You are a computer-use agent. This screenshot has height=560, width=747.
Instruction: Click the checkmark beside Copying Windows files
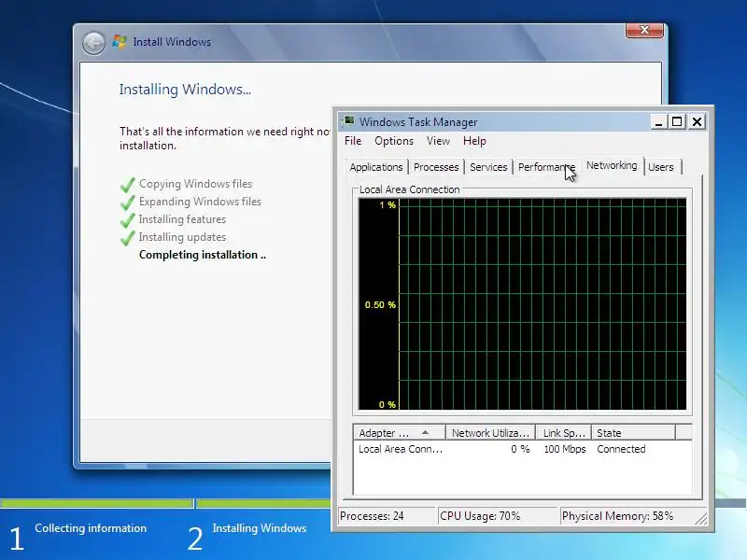[x=128, y=184]
